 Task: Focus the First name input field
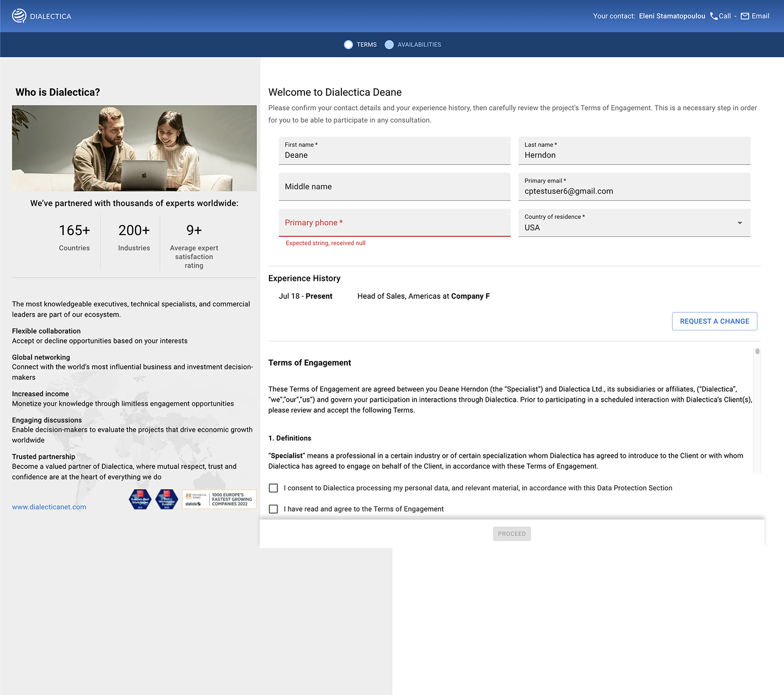tap(395, 151)
